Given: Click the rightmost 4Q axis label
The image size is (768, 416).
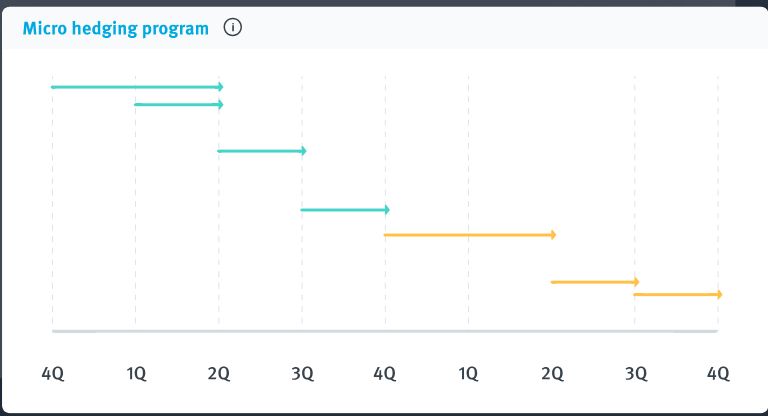Looking at the screenshot, I should point(718,374).
